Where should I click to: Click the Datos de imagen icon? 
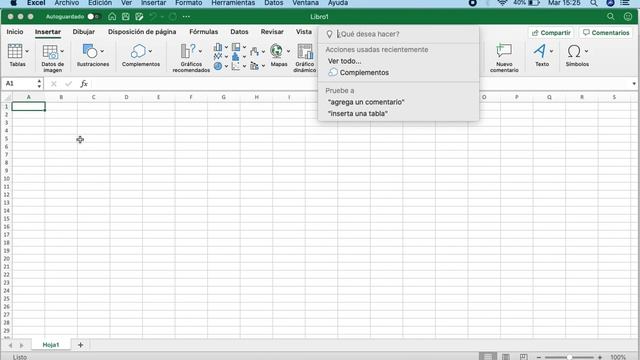coord(50,52)
